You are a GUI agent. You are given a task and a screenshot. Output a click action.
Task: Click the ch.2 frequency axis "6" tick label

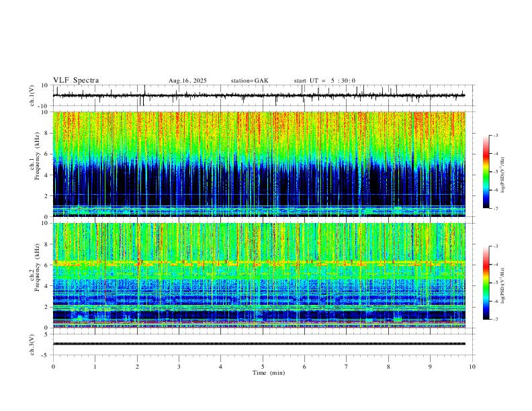(46, 265)
